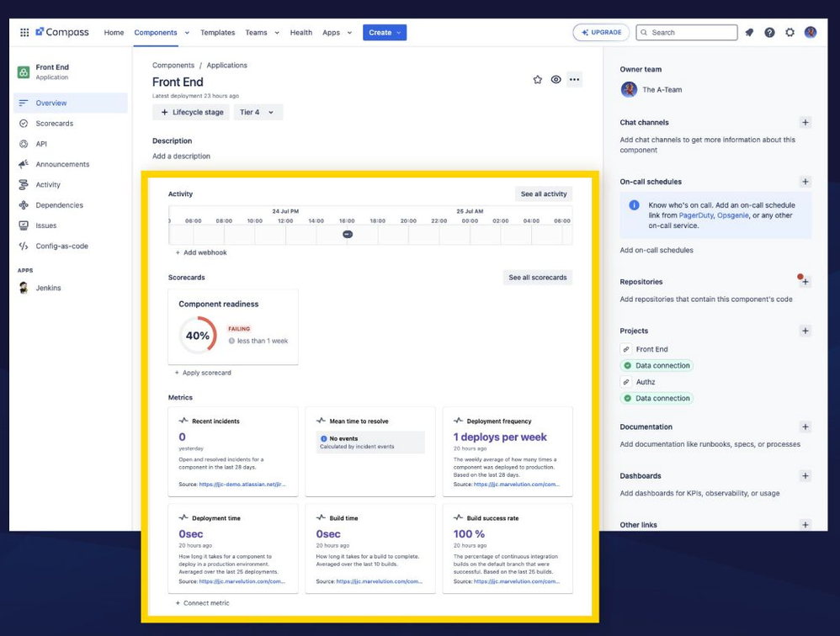The image size is (840, 636).
Task: Click the Upgrade button
Action: pos(600,33)
